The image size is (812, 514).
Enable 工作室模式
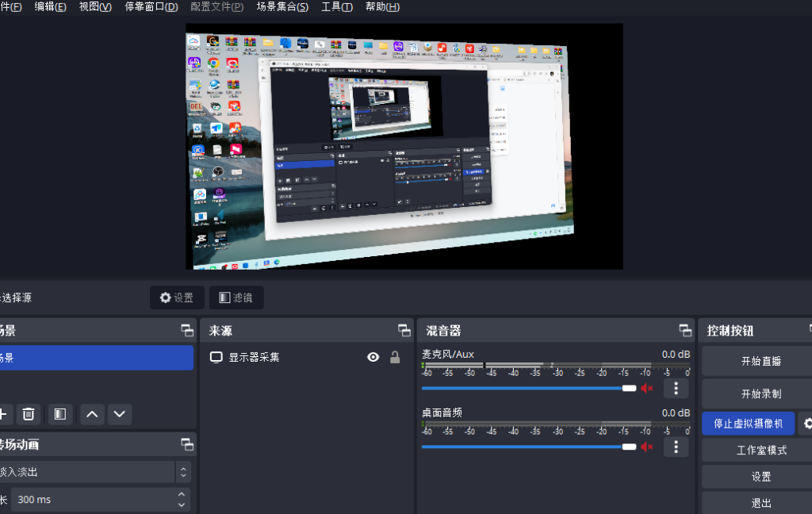click(x=760, y=450)
